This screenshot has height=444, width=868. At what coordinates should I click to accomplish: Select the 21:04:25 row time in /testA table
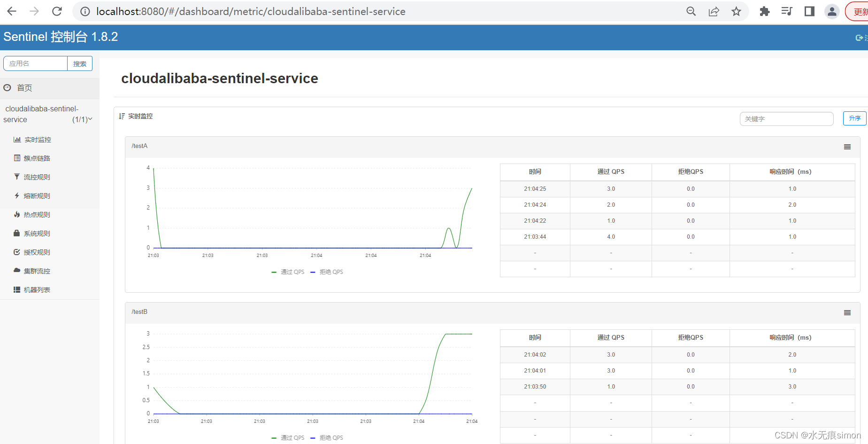(535, 189)
